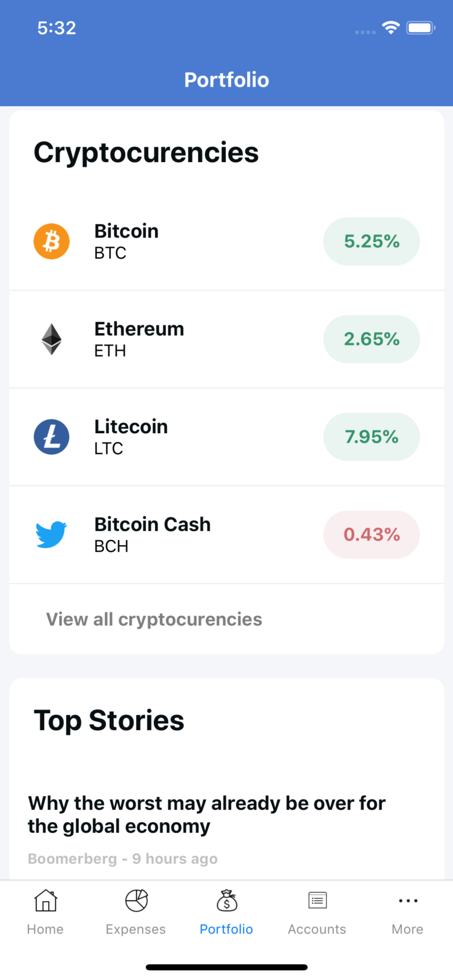Tap the Wi-Fi status bar icon
This screenshot has height=980, width=453.
(390, 27)
